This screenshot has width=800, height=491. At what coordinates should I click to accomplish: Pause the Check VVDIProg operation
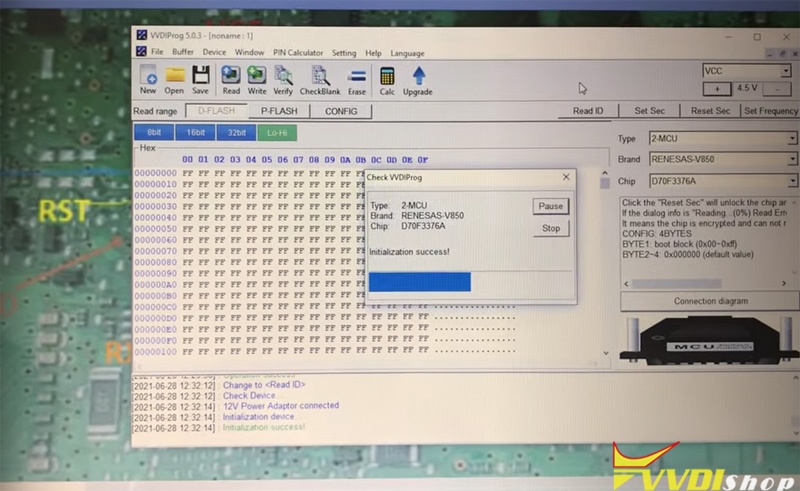[551, 206]
